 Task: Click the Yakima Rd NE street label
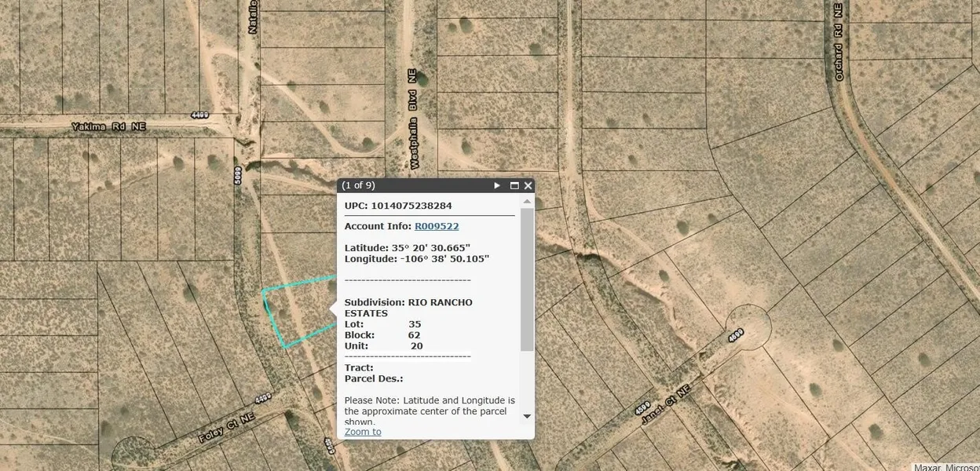click(108, 126)
